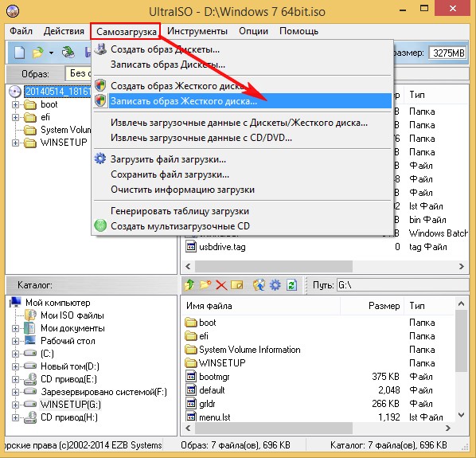Expand the CD привод(H:) node

[15, 417]
